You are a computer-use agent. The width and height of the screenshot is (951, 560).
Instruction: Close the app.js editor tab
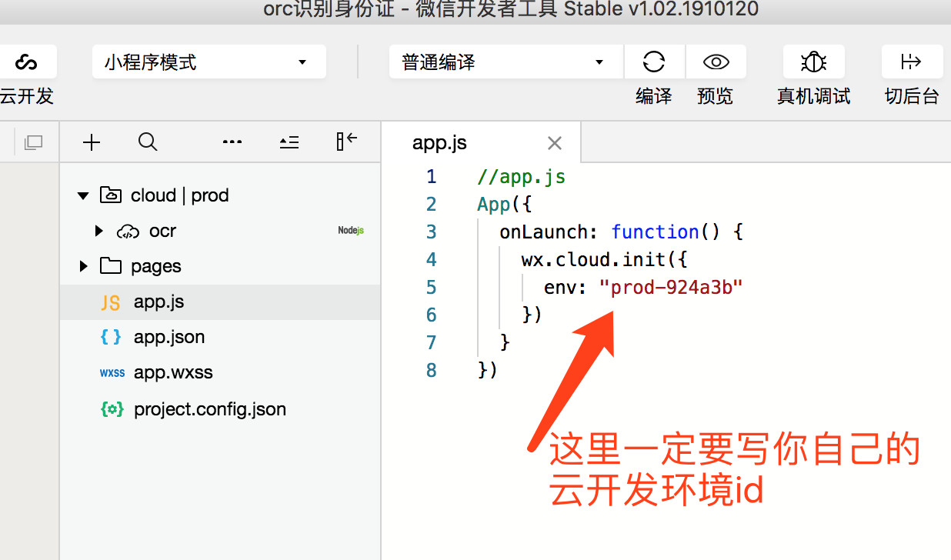click(x=555, y=143)
